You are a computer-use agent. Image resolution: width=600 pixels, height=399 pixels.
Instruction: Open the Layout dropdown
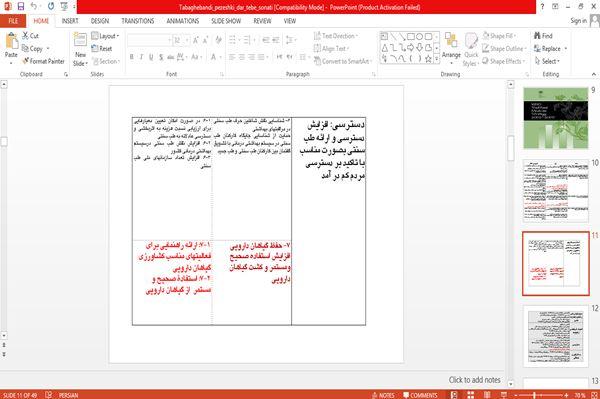[105, 36]
